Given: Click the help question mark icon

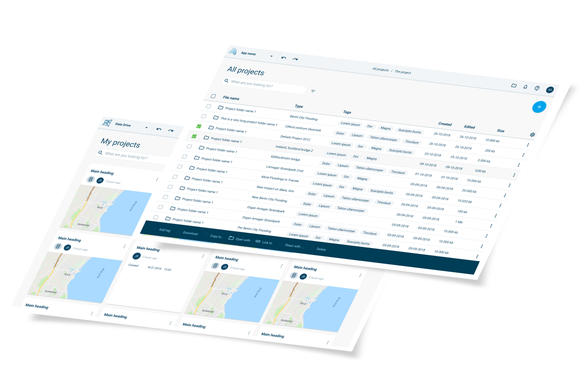Looking at the screenshot, I should pyautogui.click(x=537, y=88).
